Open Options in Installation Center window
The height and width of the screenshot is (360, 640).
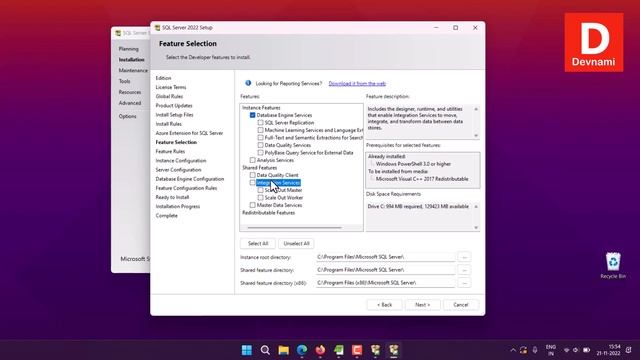(x=127, y=116)
